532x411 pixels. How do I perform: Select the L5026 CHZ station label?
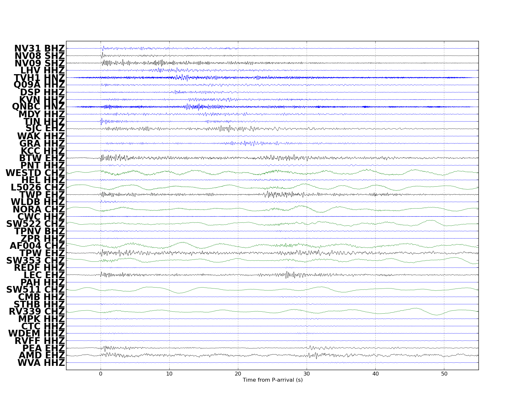coord(37,187)
